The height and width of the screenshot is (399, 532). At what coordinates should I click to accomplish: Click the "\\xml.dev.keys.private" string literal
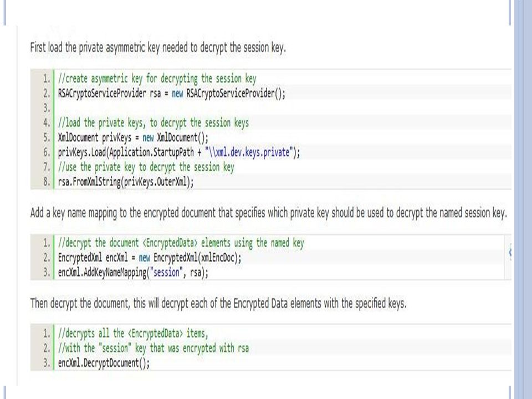tap(248, 152)
